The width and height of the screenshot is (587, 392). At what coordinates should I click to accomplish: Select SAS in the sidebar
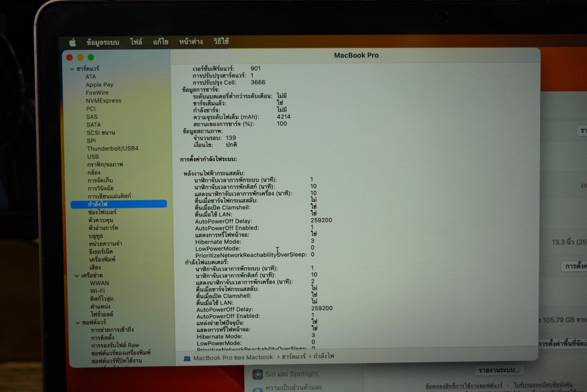tap(92, 117)
